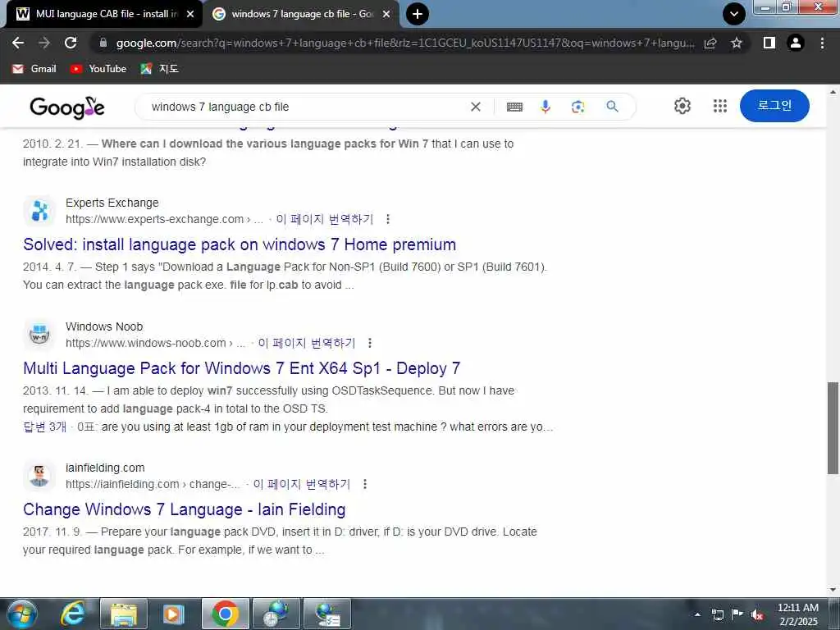The height and width of the screenshot is (630, 840).
Task: Open Windows Explorer file manager from taskbar
Action: point(124,614)
